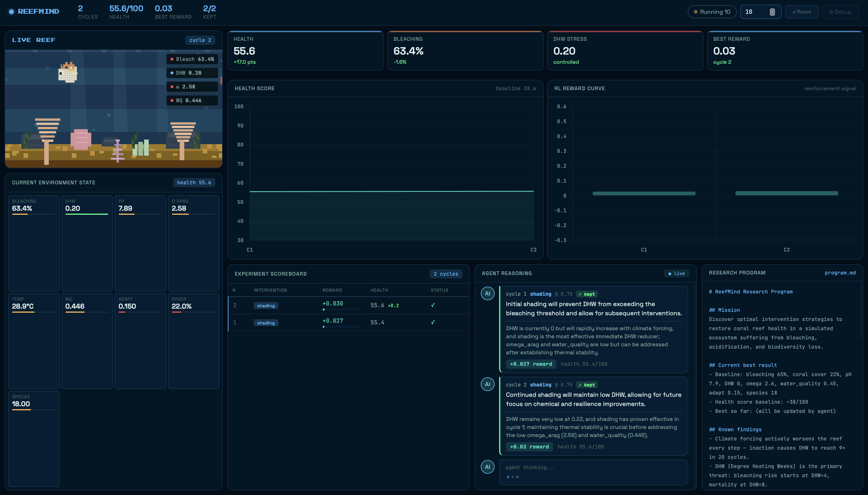The height and width of the screenshot is (495, 868).
Task: Toggle the live indicator in Agent Reasoning
Action: [x=676, y=273]
